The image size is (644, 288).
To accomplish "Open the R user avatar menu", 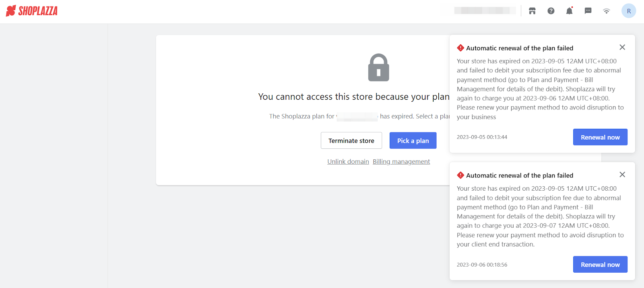I will [x=629, y=11].
